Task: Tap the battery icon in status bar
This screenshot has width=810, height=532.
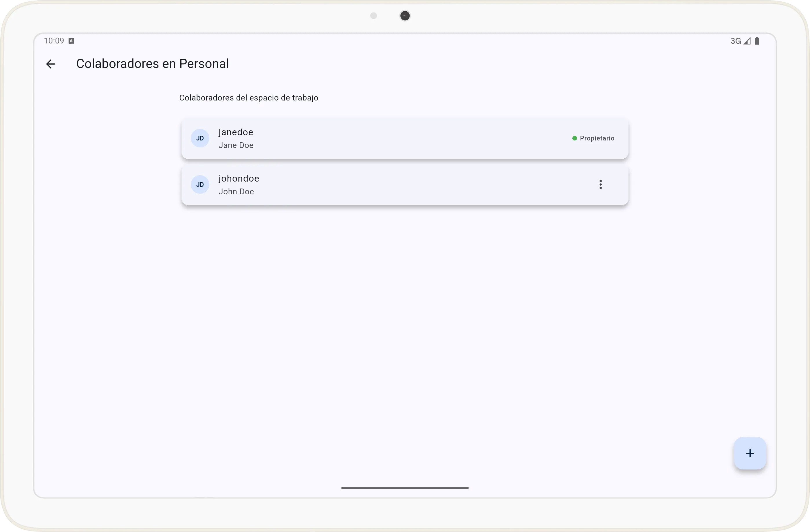Action: pos(757,41)
